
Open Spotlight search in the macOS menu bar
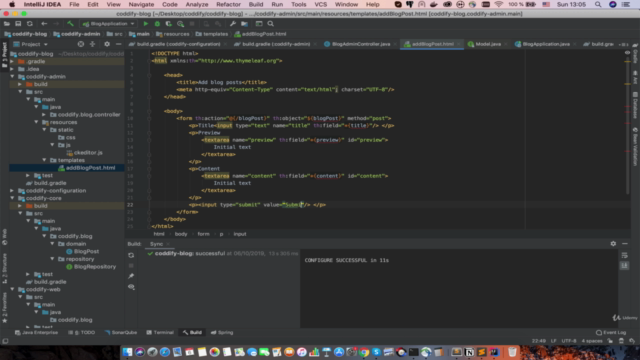[598, 4]
